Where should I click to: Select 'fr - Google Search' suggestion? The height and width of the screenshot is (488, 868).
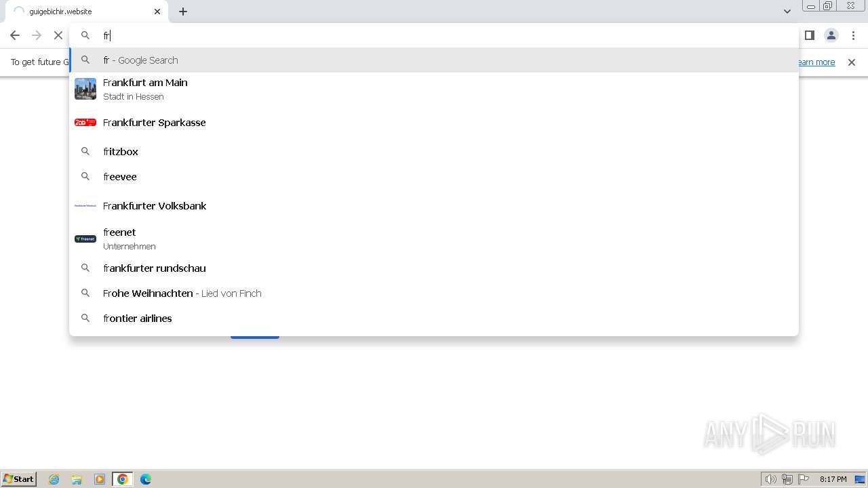[x=434, y=60]
